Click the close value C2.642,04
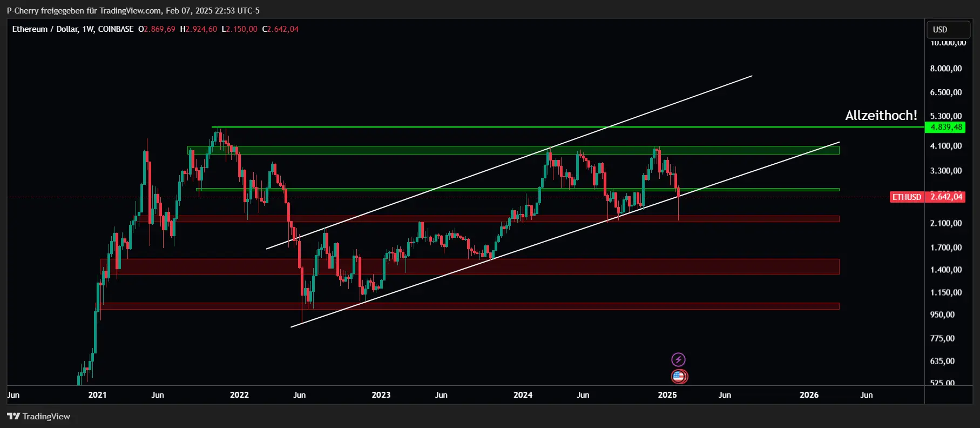980x428 pixels. [x=280, y=29]
